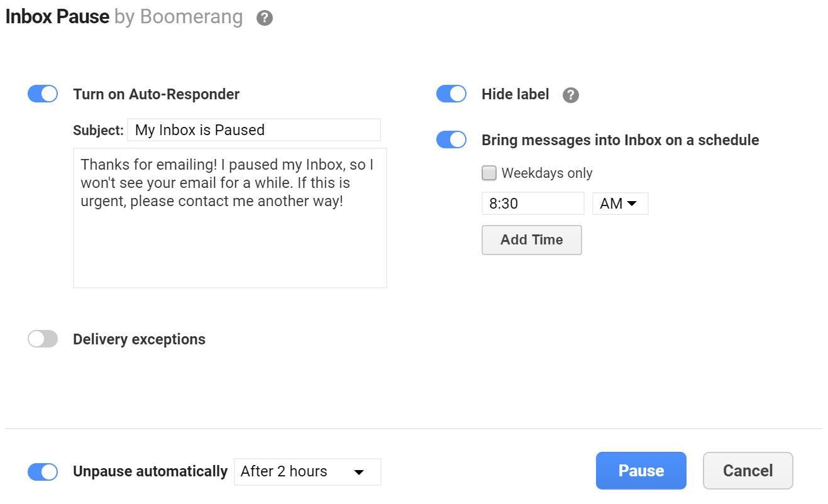This screenshot has height=504, width=828.
Task: Click the Subject: label text
Action: [x=98, y=131]
